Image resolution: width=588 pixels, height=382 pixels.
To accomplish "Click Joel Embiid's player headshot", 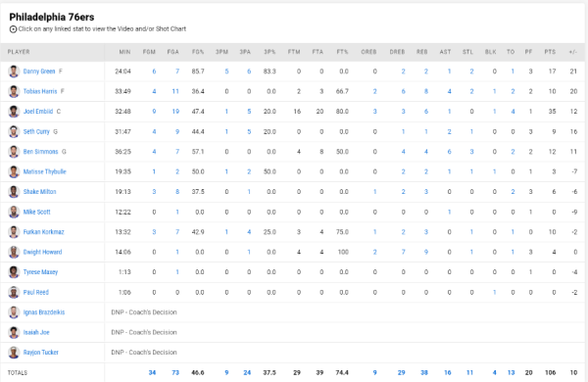I will coord(14,112).
